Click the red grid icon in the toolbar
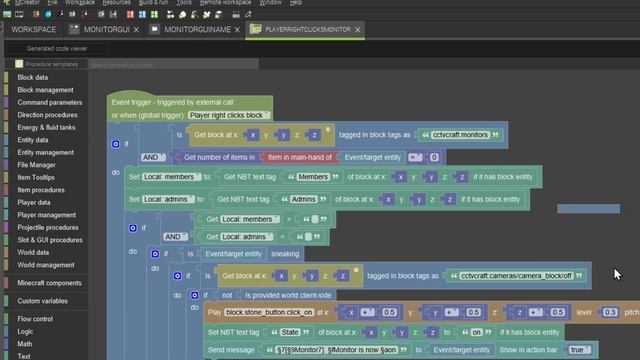This screenshot has width=640, height=360. coord(130,15)
